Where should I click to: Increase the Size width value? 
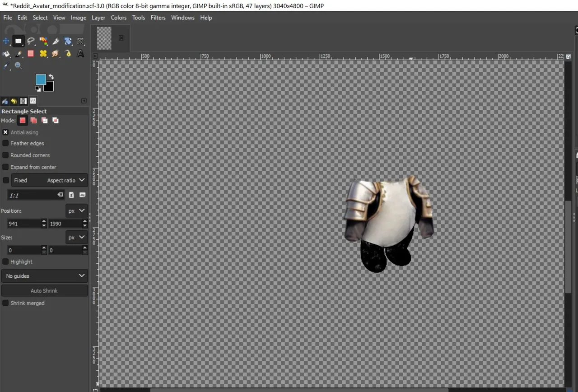click(44, 248)
